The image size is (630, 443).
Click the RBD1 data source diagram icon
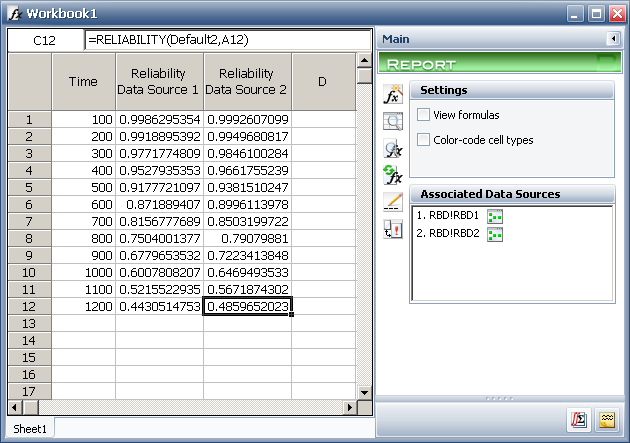pyautogui.click(x=495, y=216)
